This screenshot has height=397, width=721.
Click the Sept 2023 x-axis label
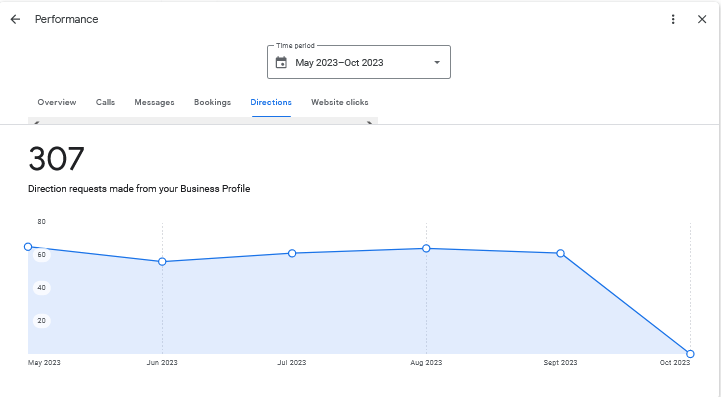(560, 362)
